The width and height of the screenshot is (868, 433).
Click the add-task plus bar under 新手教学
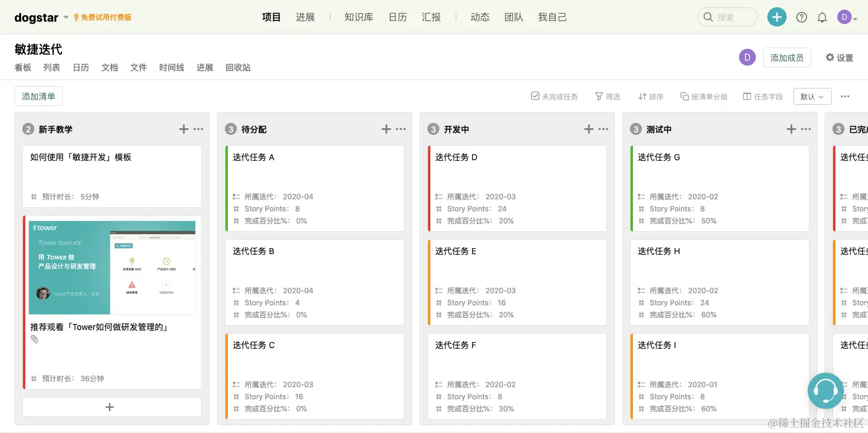pos(112,407)
